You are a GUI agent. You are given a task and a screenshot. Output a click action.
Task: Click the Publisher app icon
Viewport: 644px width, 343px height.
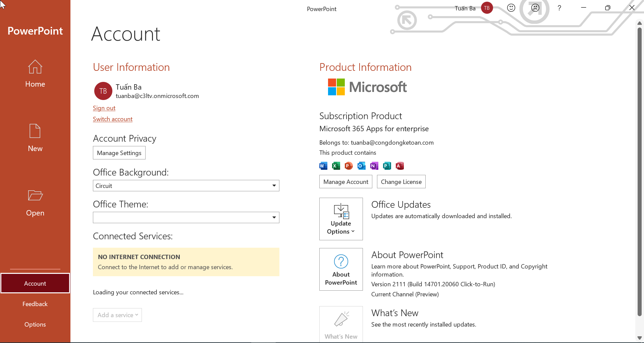coord(387,166)
